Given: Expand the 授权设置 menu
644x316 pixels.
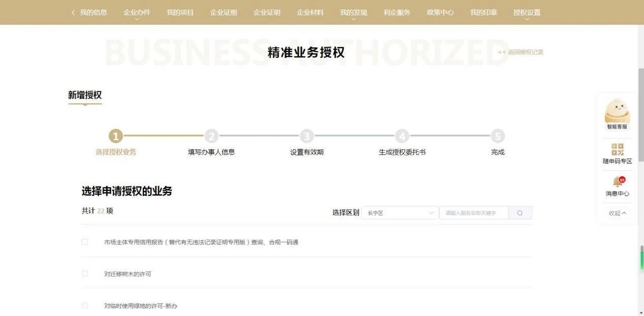Looking at the screenshot, I should coord(527,13).
